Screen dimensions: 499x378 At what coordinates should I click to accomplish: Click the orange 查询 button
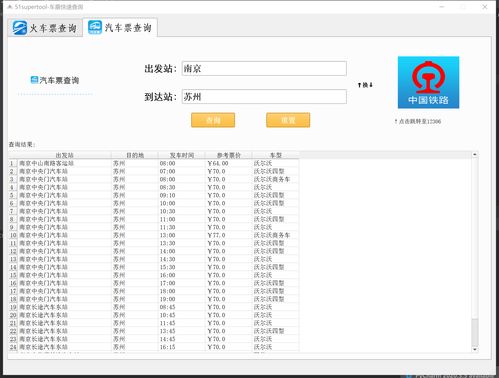pyautogui.click(x=213, y=120)
